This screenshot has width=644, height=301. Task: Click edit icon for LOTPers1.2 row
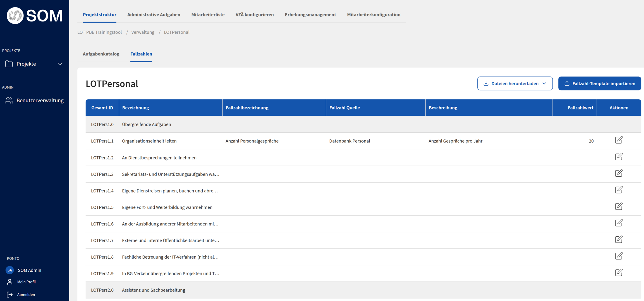click(x=619, y=157)
